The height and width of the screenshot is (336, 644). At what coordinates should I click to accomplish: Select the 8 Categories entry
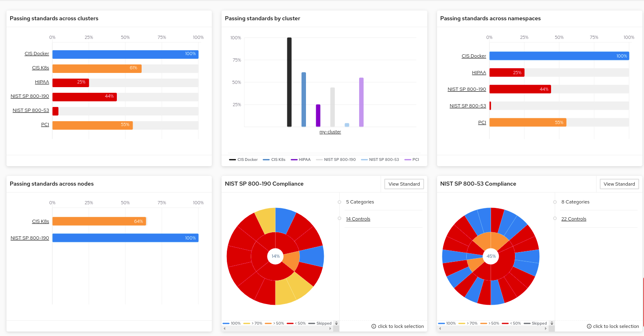pyautogui.click(x=575, y=202)
